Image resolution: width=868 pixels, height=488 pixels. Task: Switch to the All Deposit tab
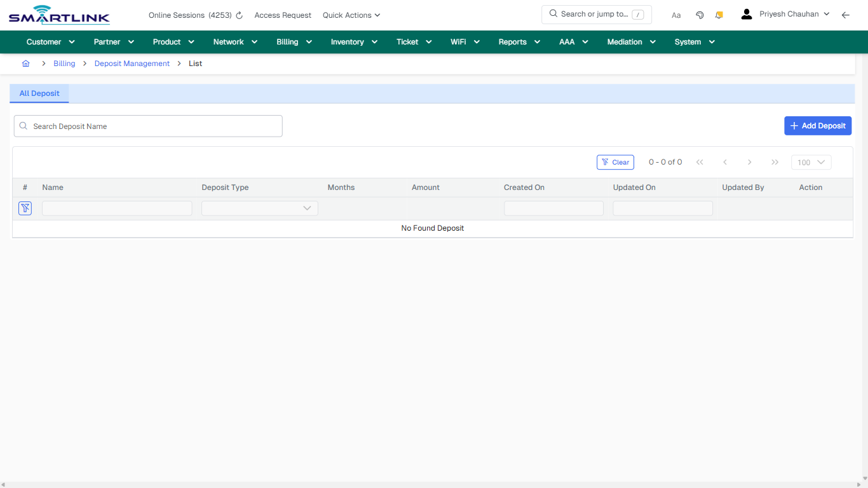click(x=39, y=93)
